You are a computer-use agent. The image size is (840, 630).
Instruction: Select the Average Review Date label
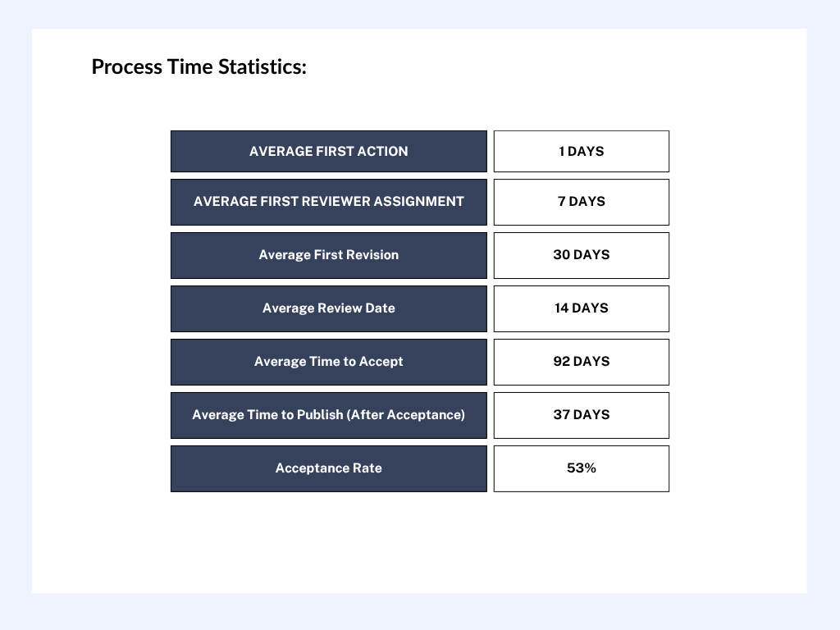pyautogui.click(x=329, y=308)
